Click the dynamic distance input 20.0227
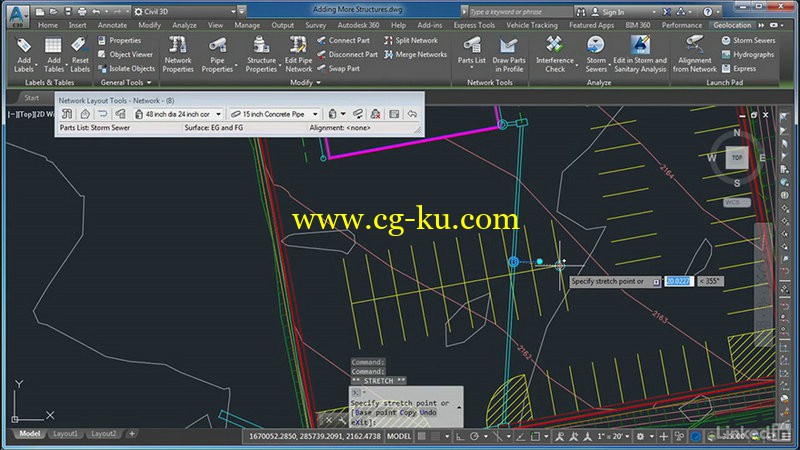This screenshot has height=450, width=800. click(x=679, y=281)
